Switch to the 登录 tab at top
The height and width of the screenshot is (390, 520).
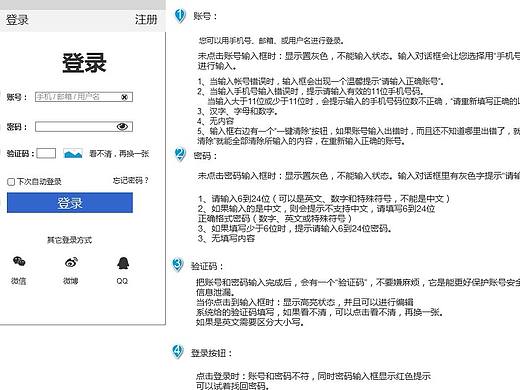(17, 20)
